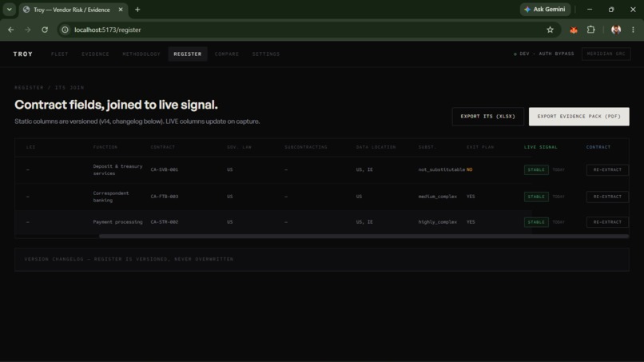Click the TROY logo
Image resolution: width=644 pixels, height=362 pixels.
23,54
